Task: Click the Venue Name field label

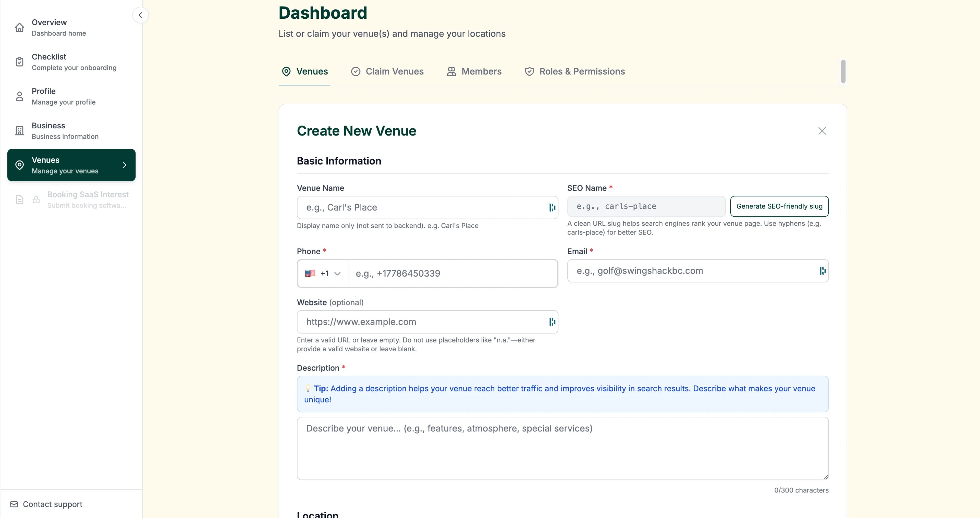Action: (320, 188)
